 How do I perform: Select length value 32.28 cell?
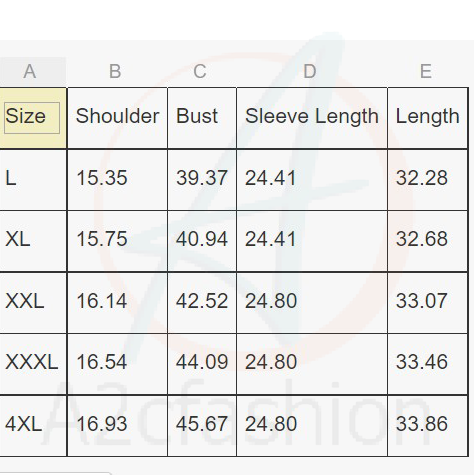pos(428,180)
